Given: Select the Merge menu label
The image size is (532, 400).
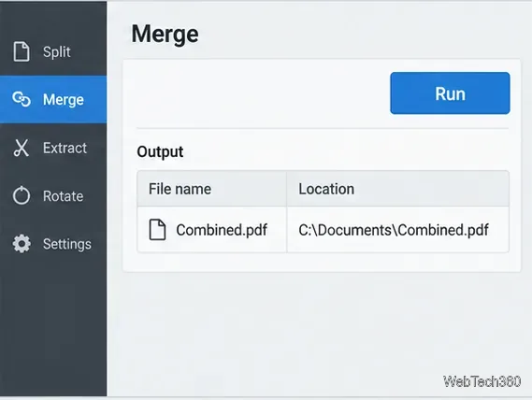Looking at the screenshot, I should pyautogui.click(x=63, y=100).
